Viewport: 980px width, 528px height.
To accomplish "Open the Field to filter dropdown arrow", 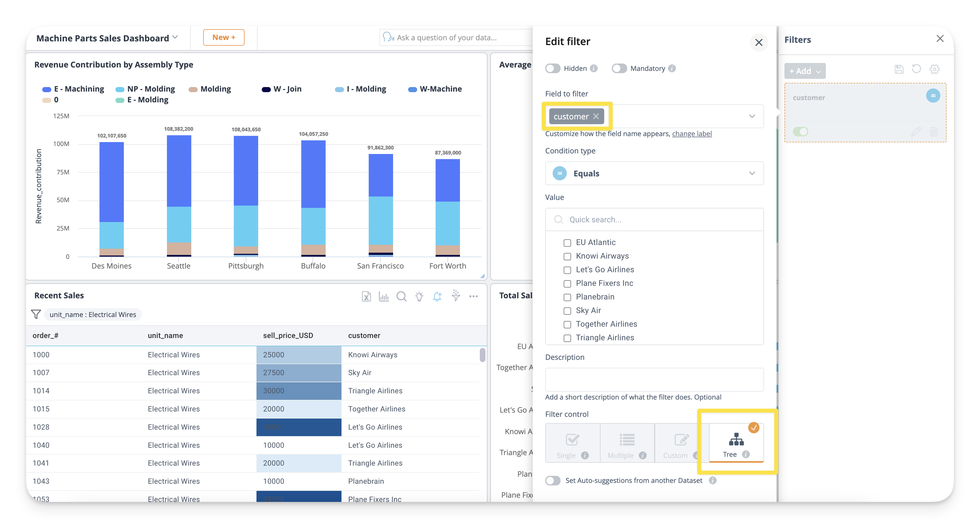I will (752, 116).
